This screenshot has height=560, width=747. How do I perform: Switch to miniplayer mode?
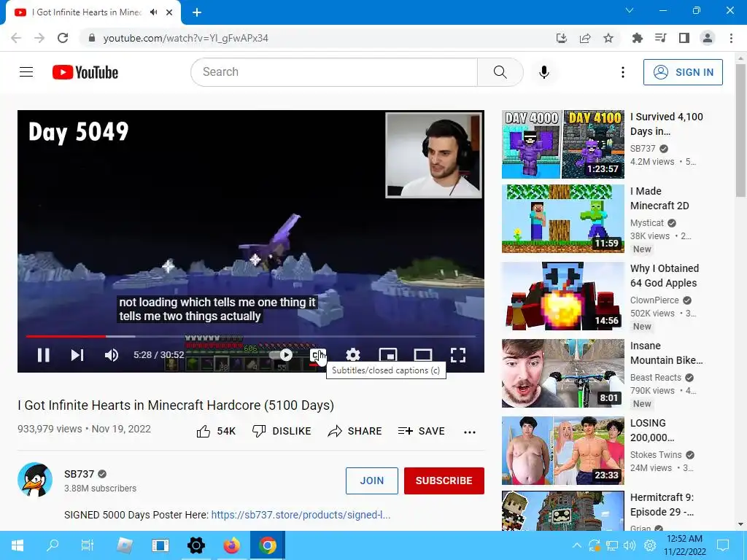tap(388, 355)
